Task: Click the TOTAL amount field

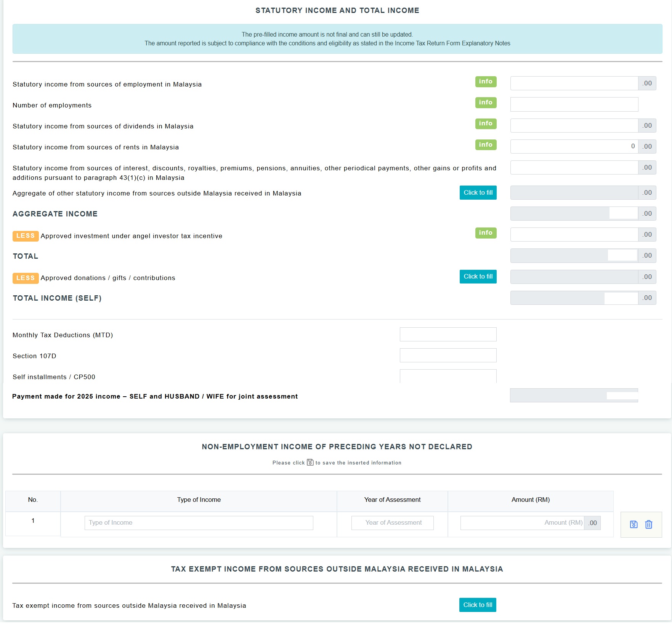Action: pos(574,256)
